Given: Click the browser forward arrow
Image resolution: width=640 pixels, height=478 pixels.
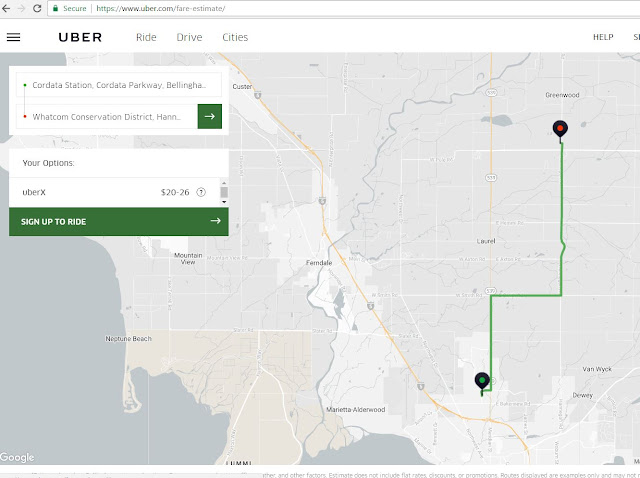Looking at the screenshot, I should pos(21,8).
